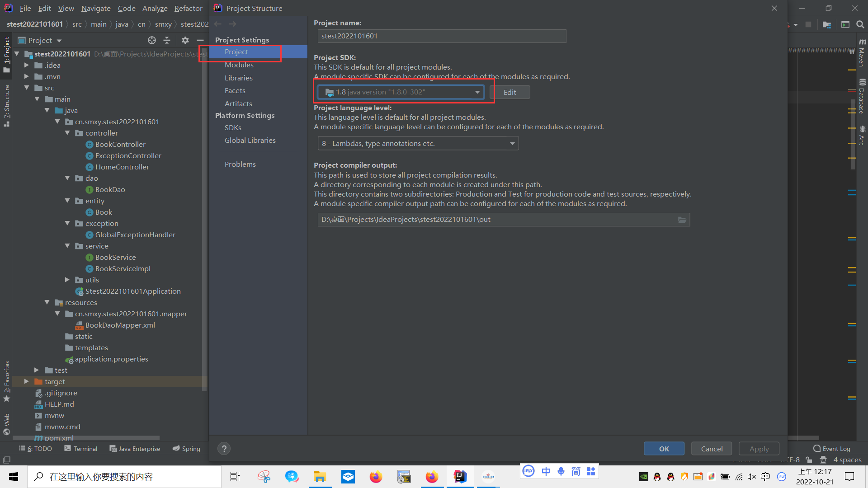Open Project panel settings gear

point(185,41)
